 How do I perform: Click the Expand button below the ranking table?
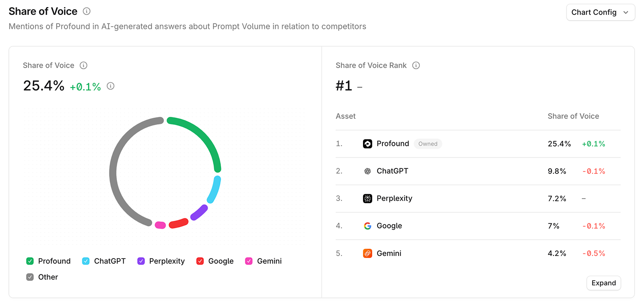[x=603, y=283]
